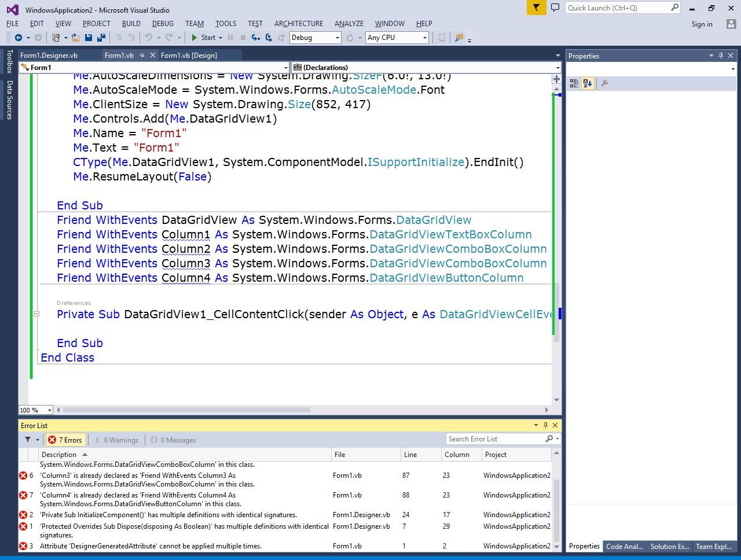Open the ARCHITECTURE menu
The height and width of the screenshot is (560, 741).
[299, 24]
